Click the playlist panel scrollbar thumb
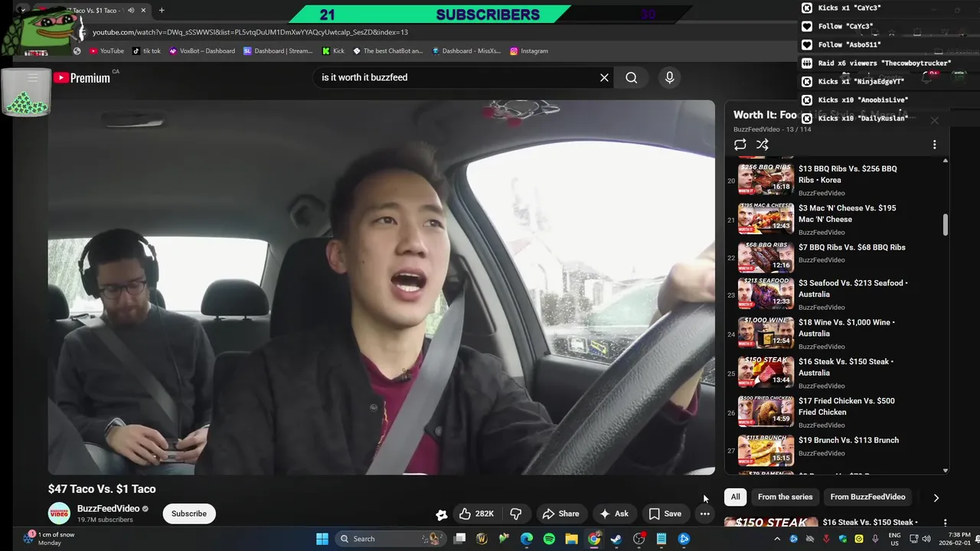This screenshot has height=551, width=980. pyautogui.click(x=946, y=224)
